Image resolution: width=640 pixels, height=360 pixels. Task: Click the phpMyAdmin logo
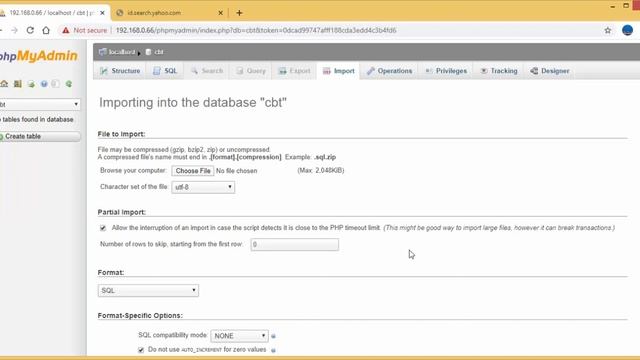coord(38,56)
